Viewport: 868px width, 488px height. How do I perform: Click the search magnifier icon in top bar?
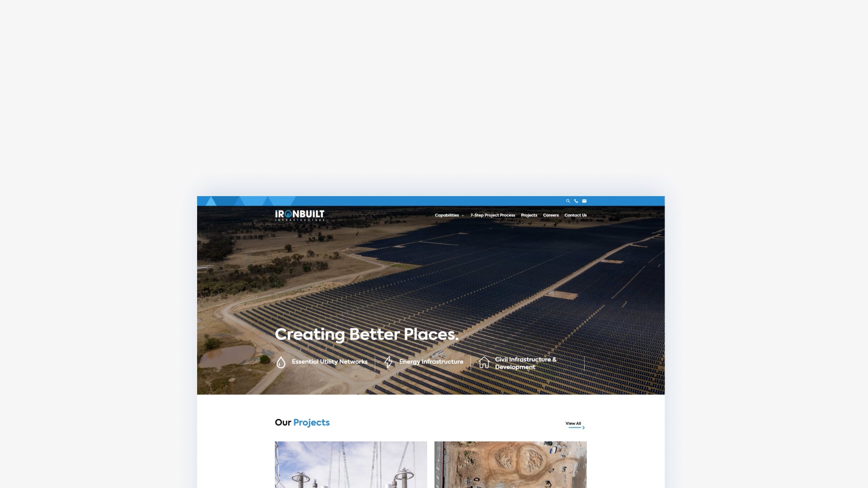pyautogui.click(x=568, y=201)
